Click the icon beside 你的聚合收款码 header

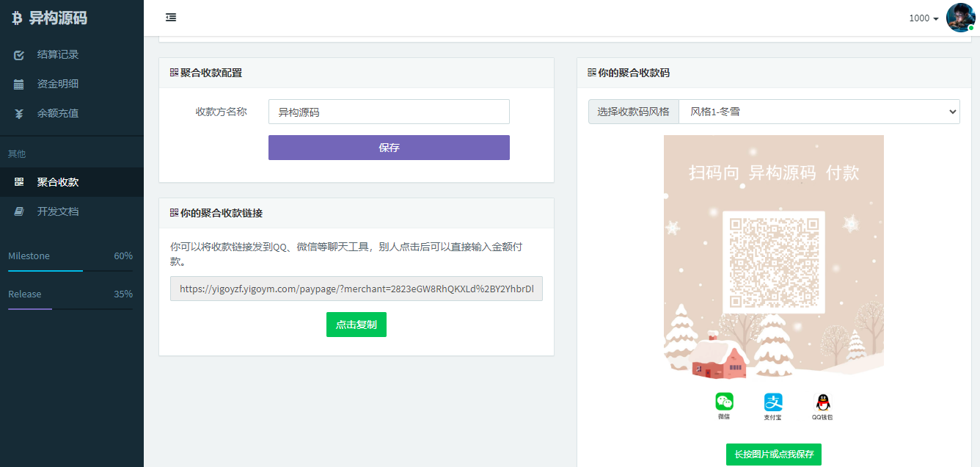tap(591, 72)
